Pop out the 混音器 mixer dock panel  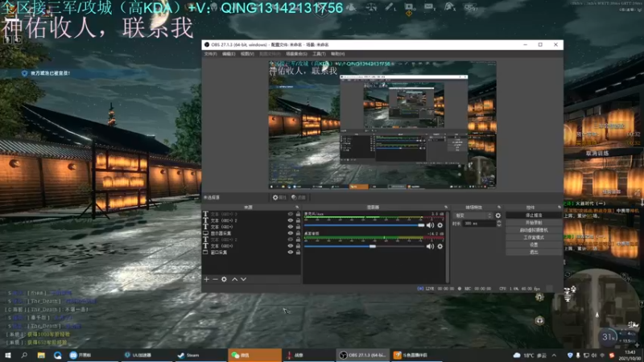tap(446, 208)
